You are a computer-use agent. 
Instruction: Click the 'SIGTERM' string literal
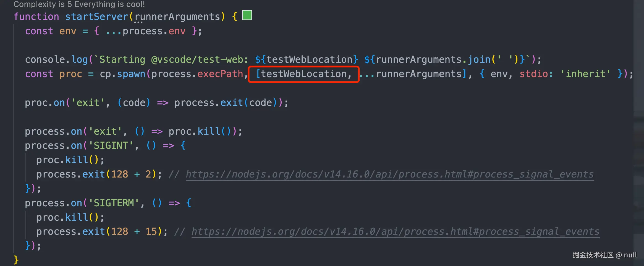tap(113, 203)
